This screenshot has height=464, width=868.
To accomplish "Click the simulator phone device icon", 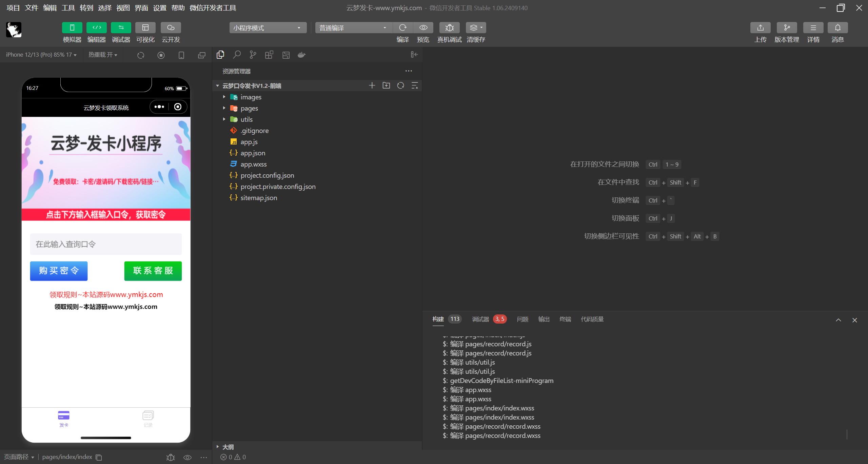I will click(181, 55).
